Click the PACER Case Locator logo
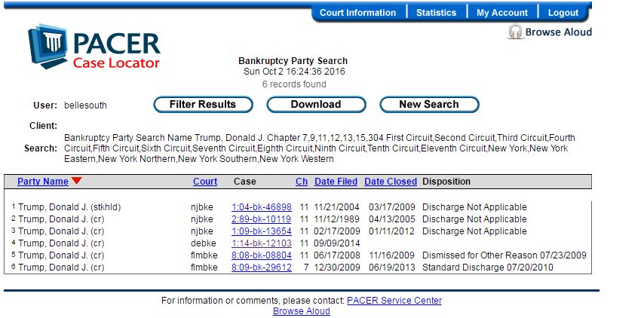Image resolution: width=644 pixels, height=318 pixels. (94, 47)
